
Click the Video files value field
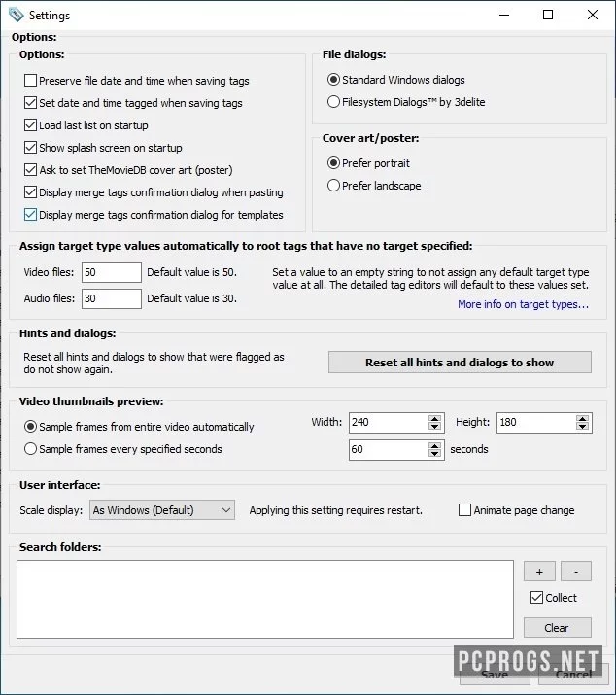point(112,272)
